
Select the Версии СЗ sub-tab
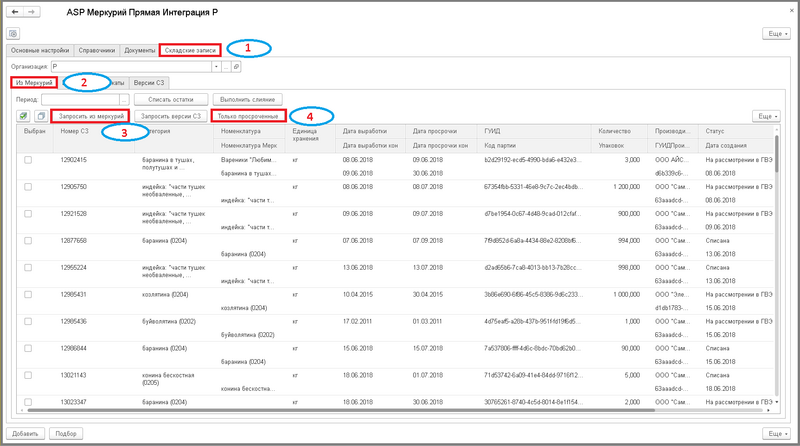(149, 83)
